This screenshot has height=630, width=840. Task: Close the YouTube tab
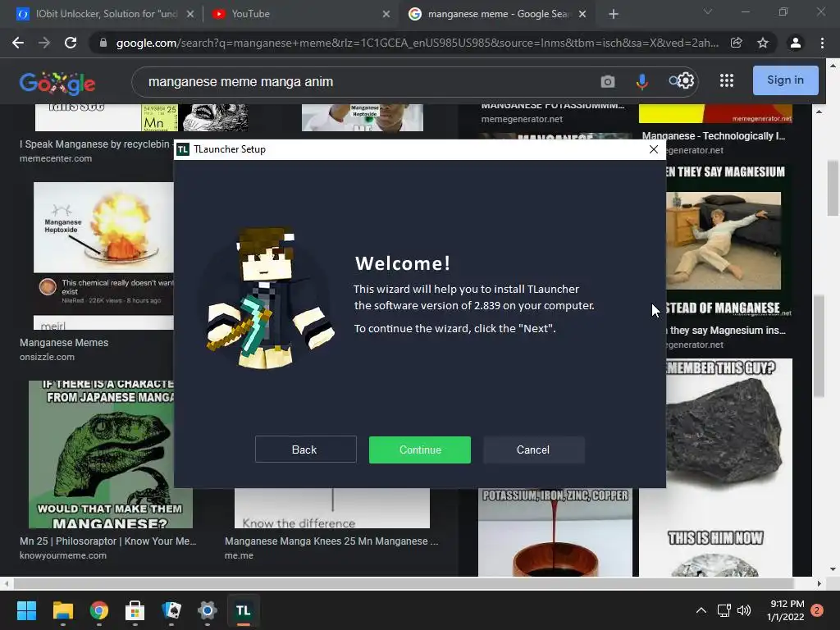click(386, 14)
